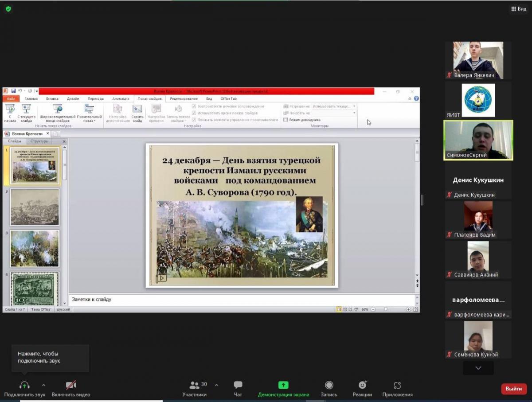Click русский language in status bar
532x402 pixels.
(63, 309)
